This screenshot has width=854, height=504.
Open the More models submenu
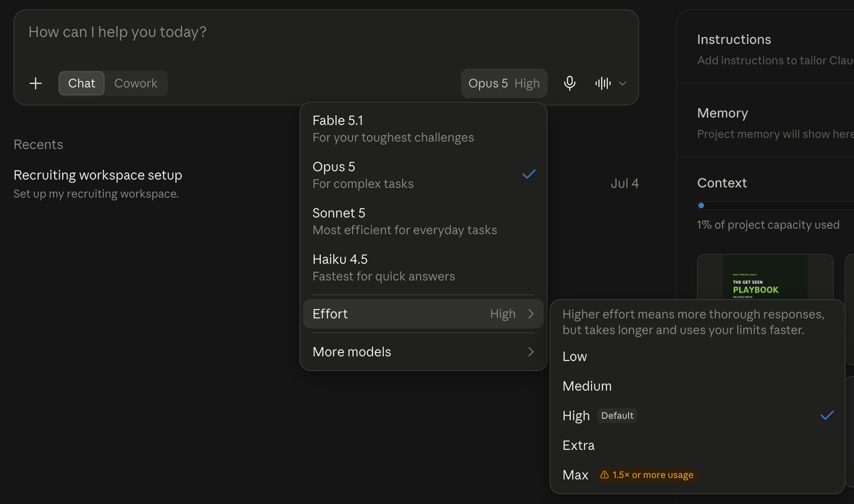[x=423, y=352]
